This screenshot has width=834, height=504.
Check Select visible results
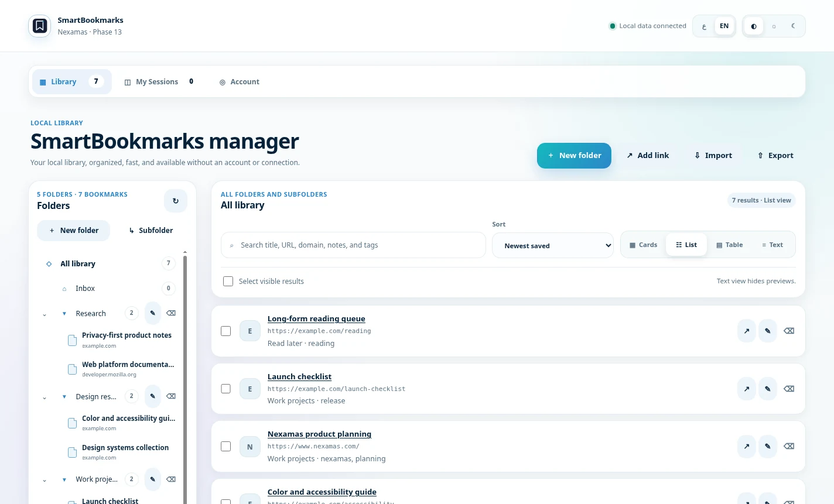tap(228, 282)
